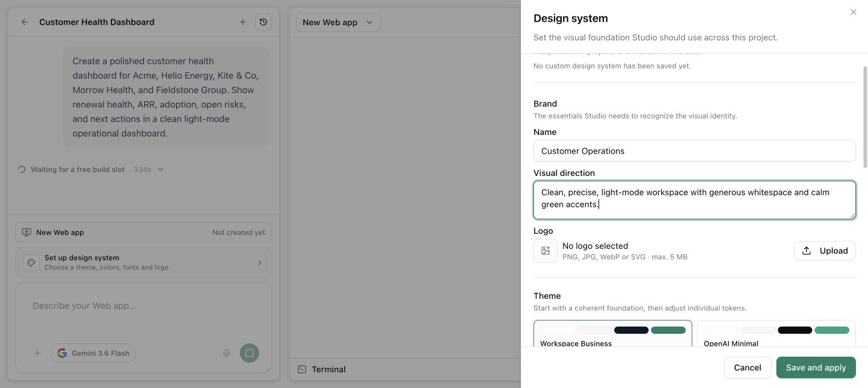Activate the microphone voice input icon
The image size is (868, 388).
coord(227,353)
